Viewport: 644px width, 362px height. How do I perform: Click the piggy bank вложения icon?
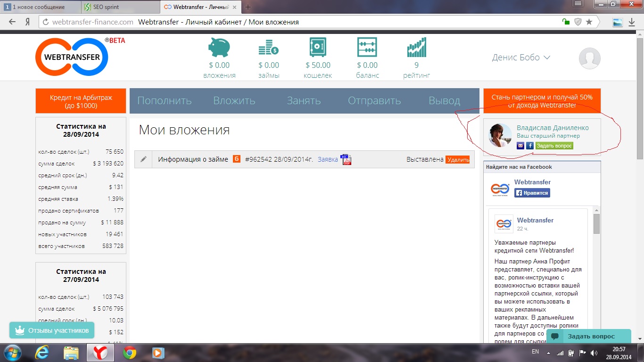pyautogui.click(x=219, y=48)
